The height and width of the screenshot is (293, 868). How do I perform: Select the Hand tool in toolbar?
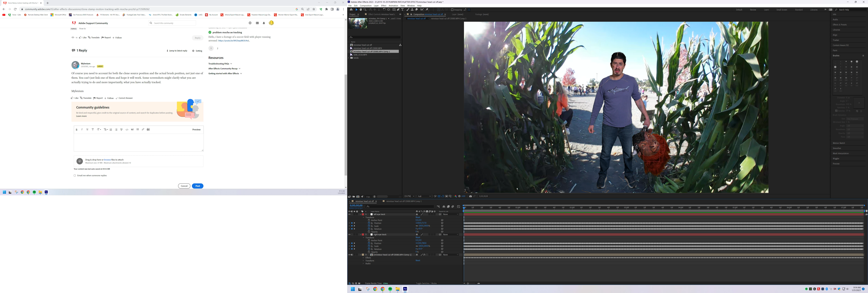(x=361, y=10)
